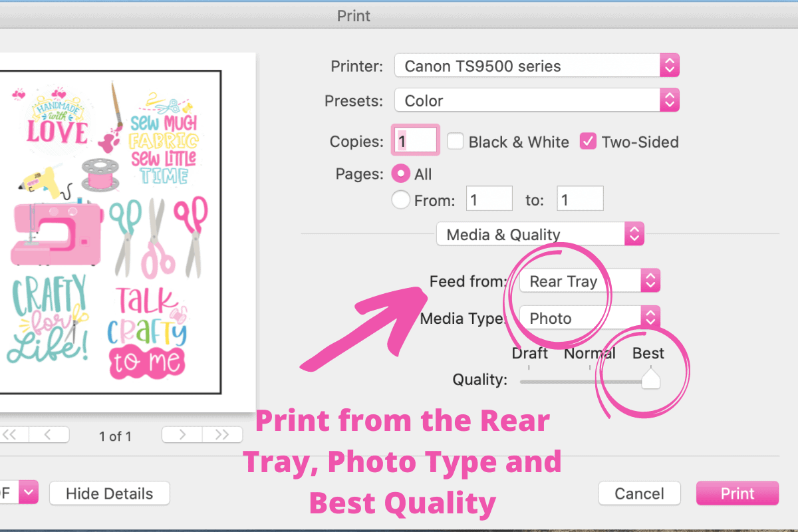Open the PDF dropdown arrow
Screen dimensions: 798x532
pos(29,493)
